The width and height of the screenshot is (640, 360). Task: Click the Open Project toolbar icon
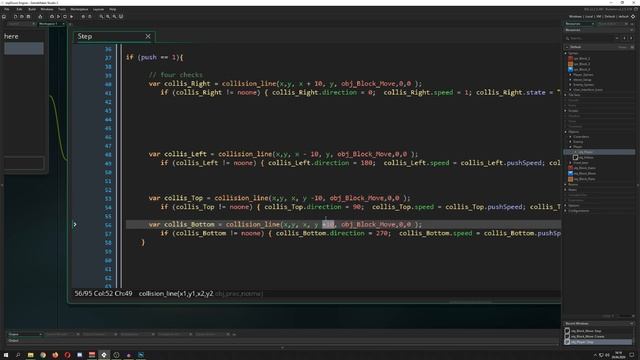pyautogui.click(x=22, y=17)
